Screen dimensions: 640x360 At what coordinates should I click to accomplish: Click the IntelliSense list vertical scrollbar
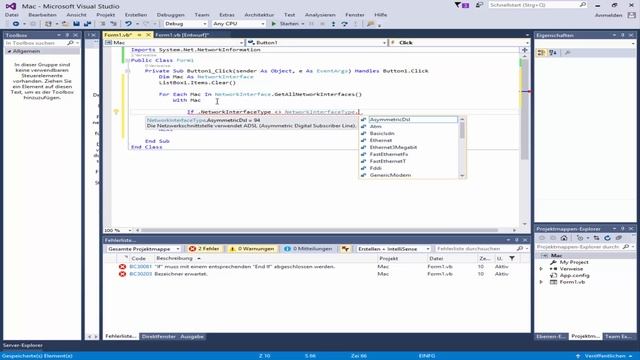(x=462, y=147)
